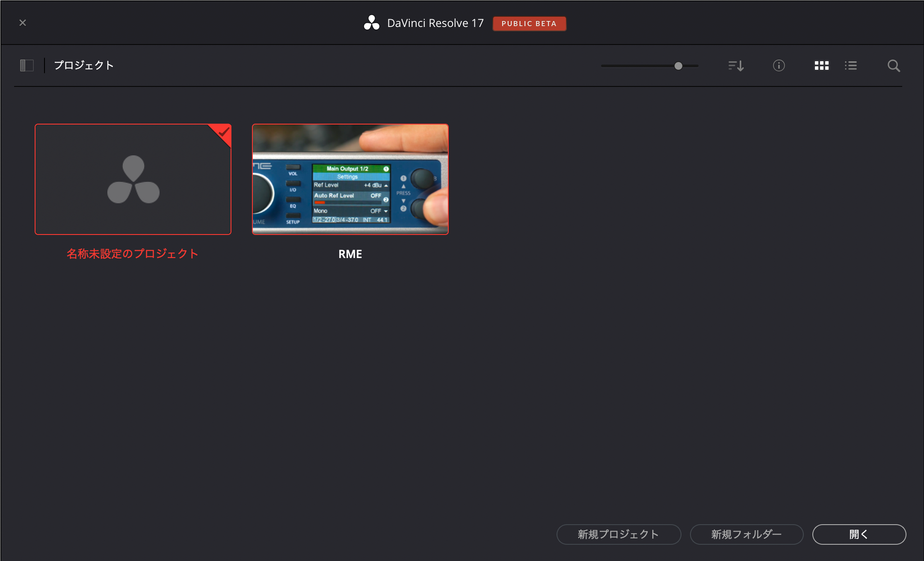Screen dimensions: 924x561
Task: Open the sort order dropdown icon
Action: [x=736, y=65]
